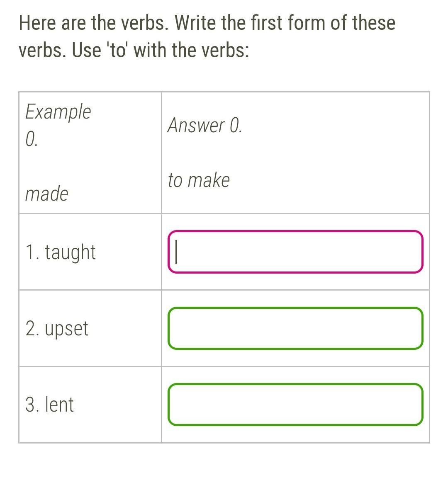Screen dimensions: 448x480
Task: Click the italic word "made"
Action: (x=46, y=194)
